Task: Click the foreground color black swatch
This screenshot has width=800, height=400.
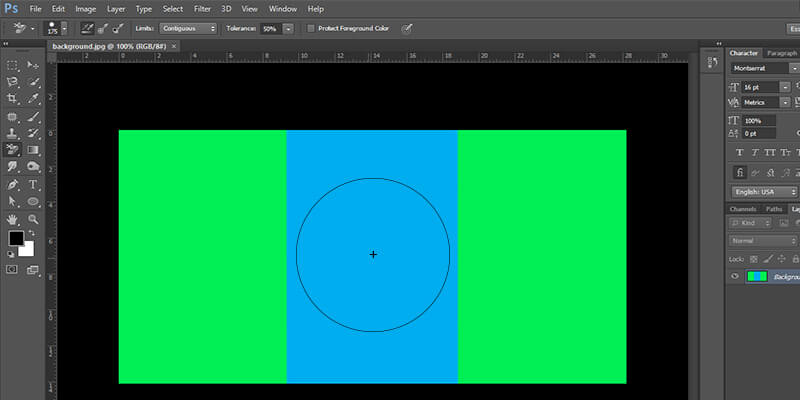Action: 15,238
